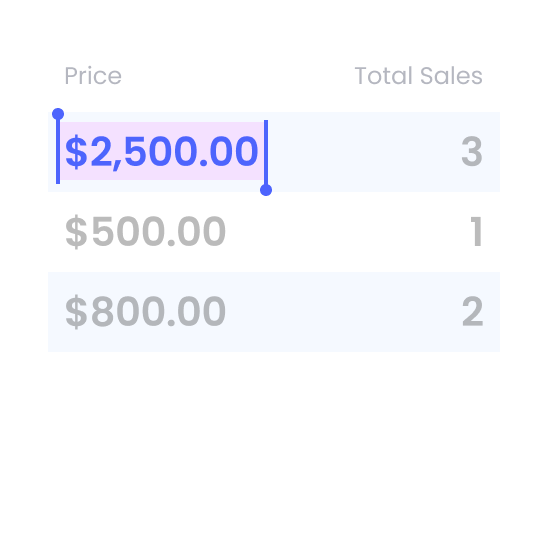Click the total sales value 1
This screenshot has width=548, height=548.
point(476,231)
